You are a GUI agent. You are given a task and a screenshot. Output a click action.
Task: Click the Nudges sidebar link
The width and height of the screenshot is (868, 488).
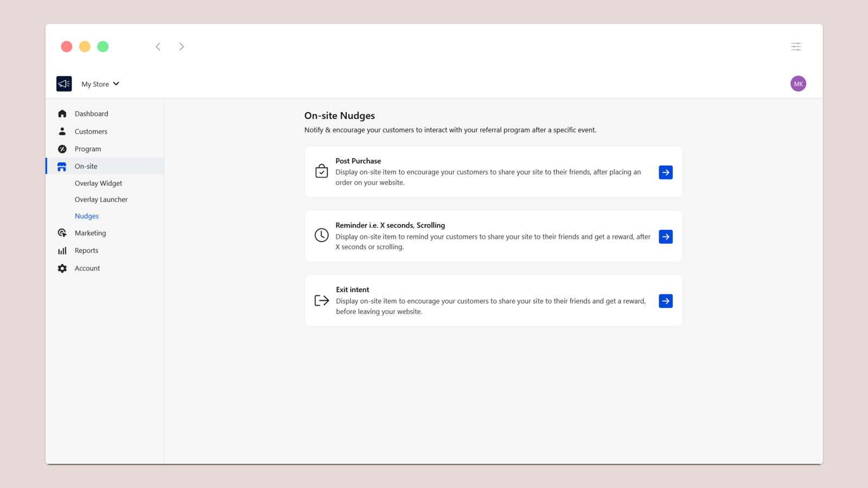coord(87,216)
